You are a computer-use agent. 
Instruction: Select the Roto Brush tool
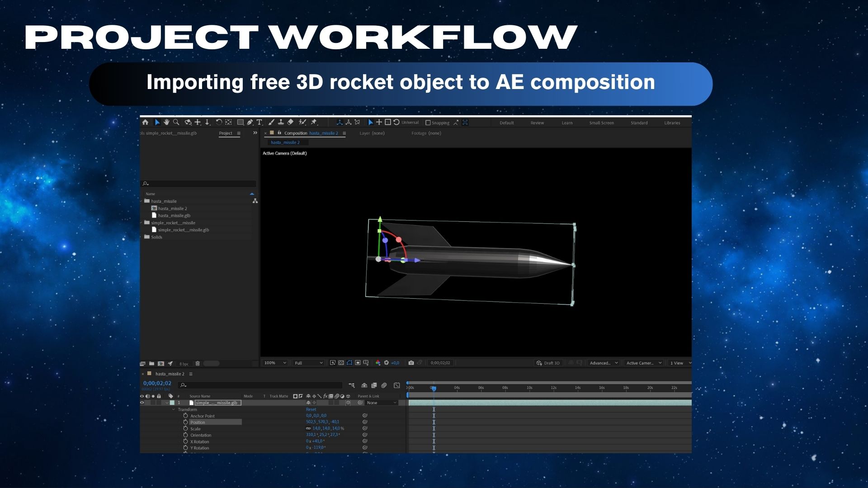tap(302, 122)
